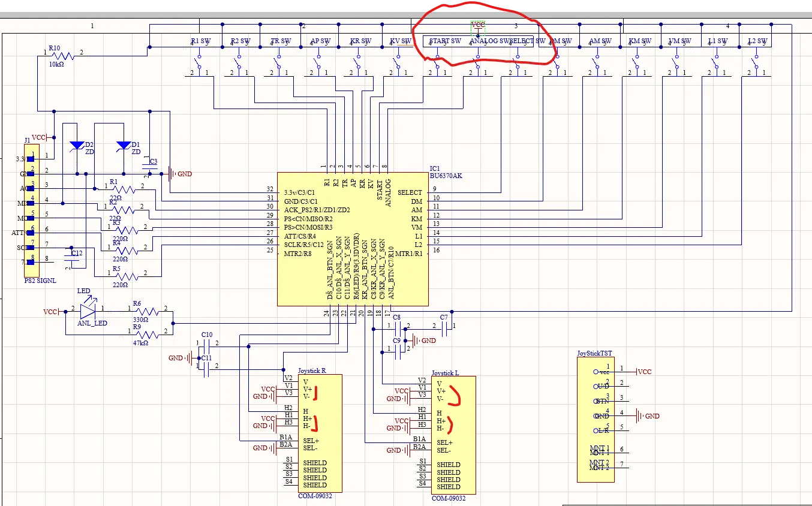The height and width of the screenshot is (506, 812).
Task: Click the TR SW switch symbol
Action: click(x=278, y=62)
